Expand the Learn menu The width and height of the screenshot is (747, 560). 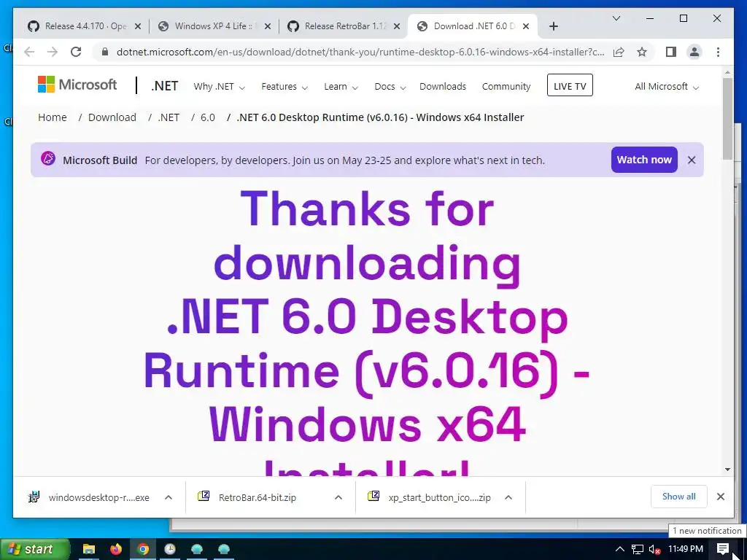pos(341,87)
